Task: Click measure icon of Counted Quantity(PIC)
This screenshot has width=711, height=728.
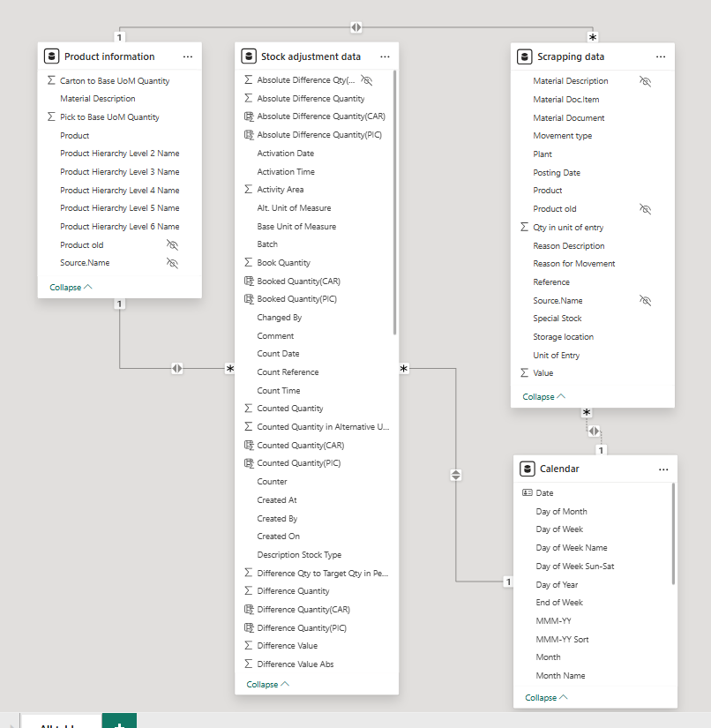Action: pyautogui.click(x=249, y=463)
